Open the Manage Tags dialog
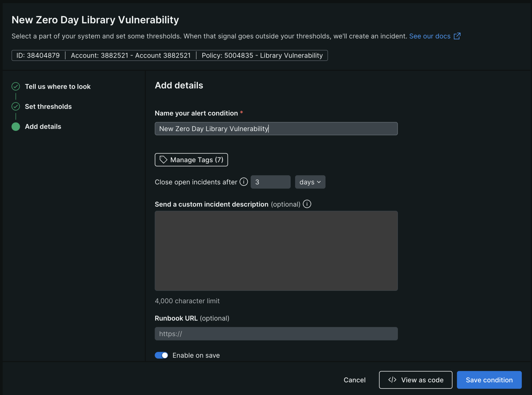The height and width of the screenshot is (395, 532). [x=191, y=160]
